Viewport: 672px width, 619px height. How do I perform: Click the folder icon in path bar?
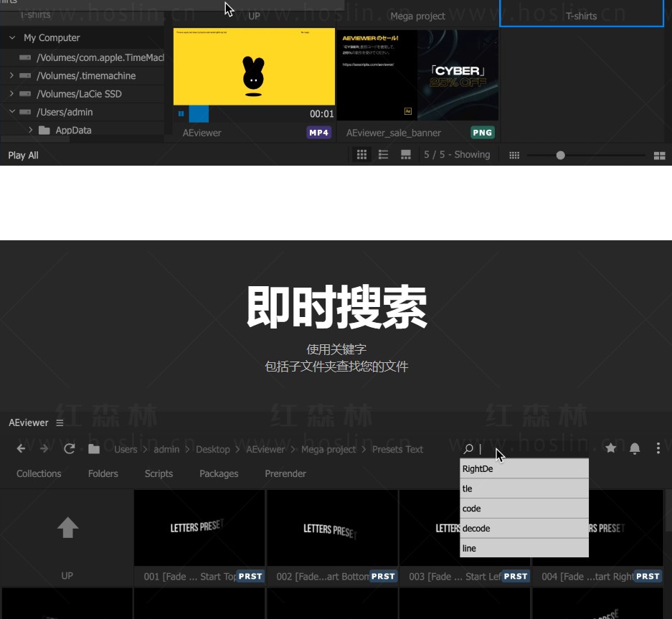pyautogui.click(x=94, y=449)
